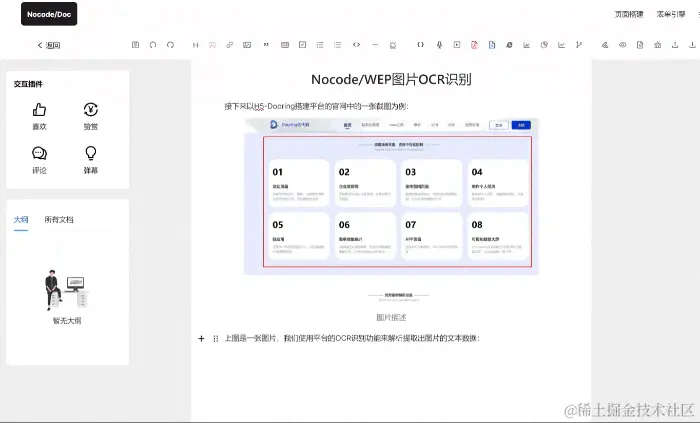The width and height of the screenshot is (700, 423).
Task: Insert an image block
Action: (247, 45)
